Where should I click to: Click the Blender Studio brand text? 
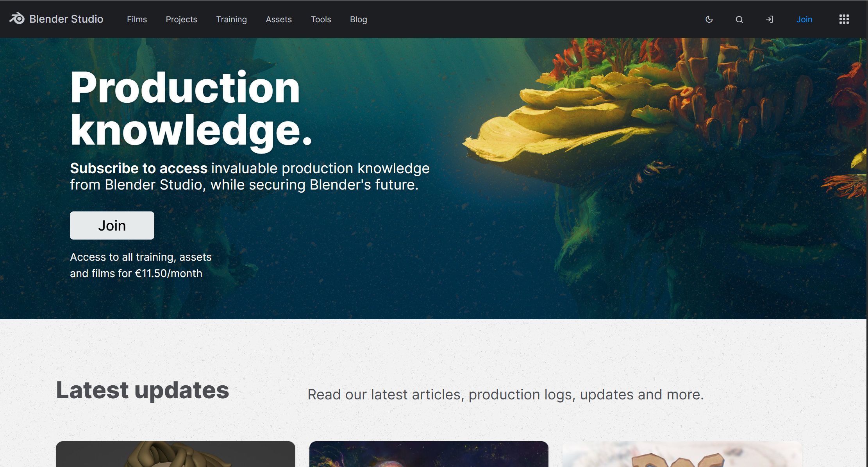tap(66, 19)
